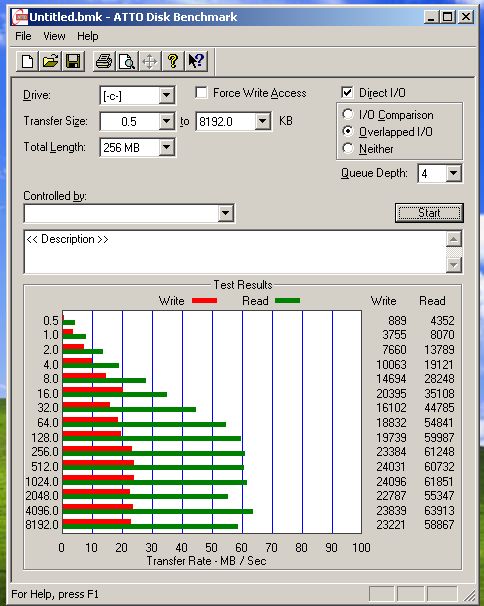Select the I/O Comparison radio button

(348, 114)
